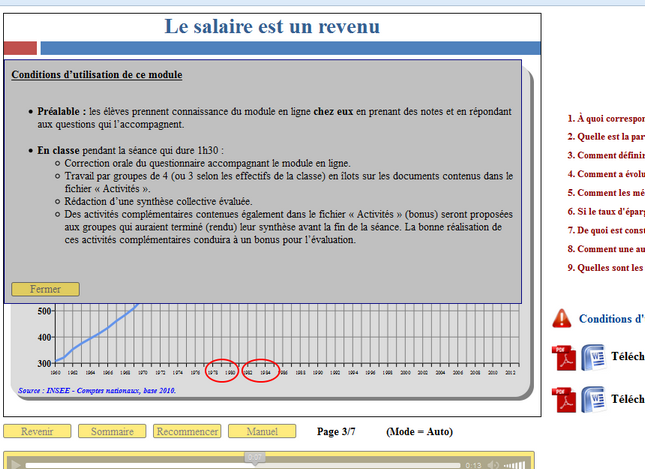Play the audio with the play icon
The width and height of the screenshot is (645, 469).
point(16,464)
